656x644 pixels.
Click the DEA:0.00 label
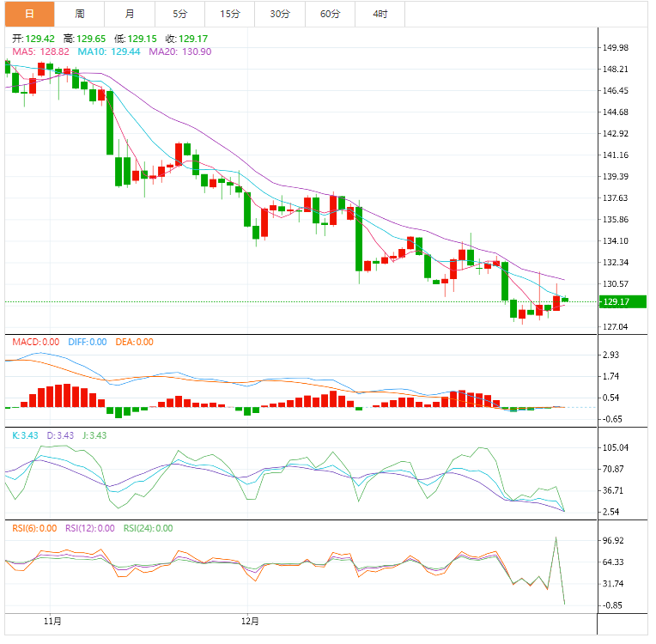coord(134,342)
